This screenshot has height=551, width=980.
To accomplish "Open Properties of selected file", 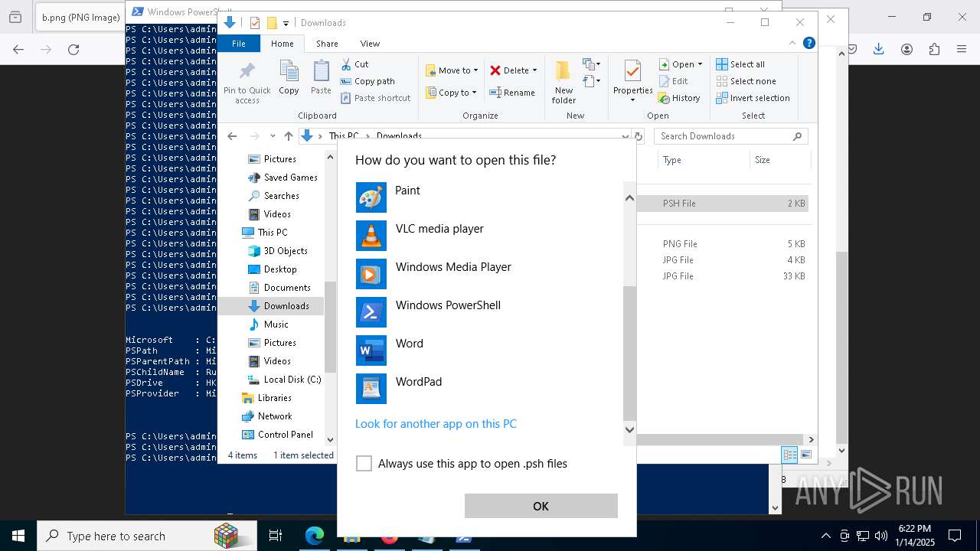I will [x=632, y=82].
